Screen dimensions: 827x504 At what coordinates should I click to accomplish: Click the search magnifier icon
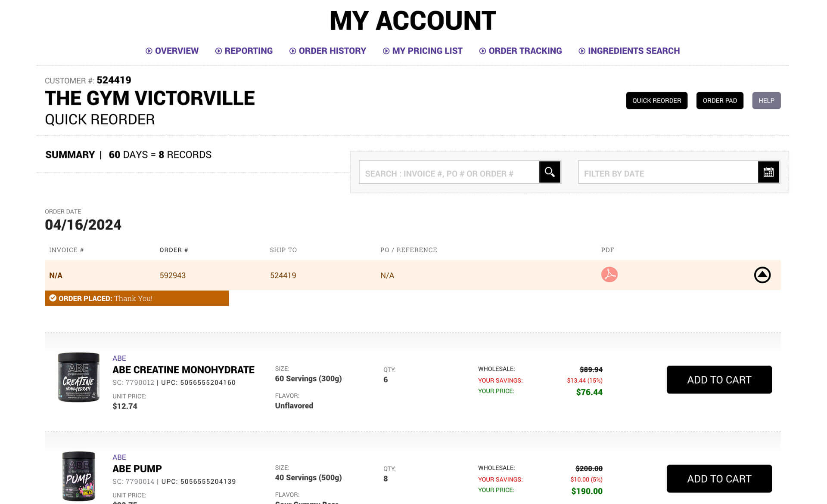(550, 172)
